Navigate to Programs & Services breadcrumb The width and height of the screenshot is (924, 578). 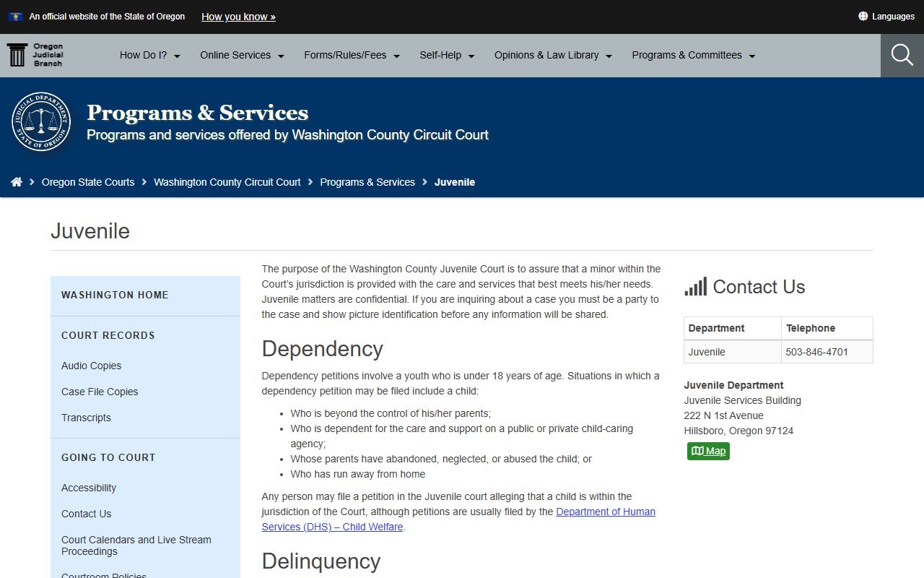click(x=367, y=182)
